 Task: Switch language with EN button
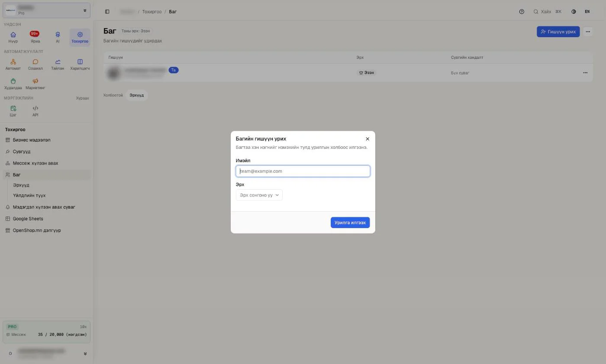pos(587,12)
